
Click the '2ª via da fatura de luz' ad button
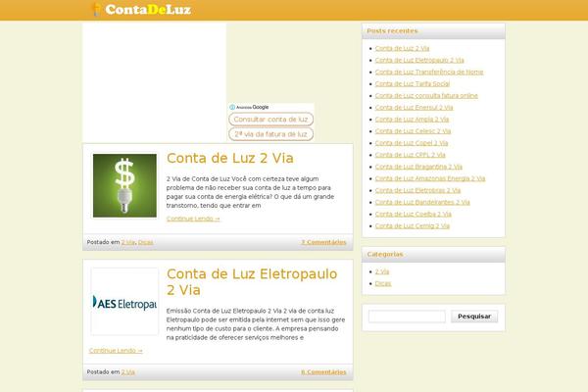[270, 134]
